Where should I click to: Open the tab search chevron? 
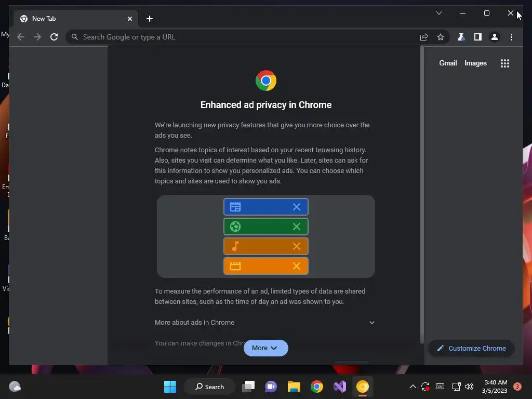pyautogui.click(x=439, y=13)
